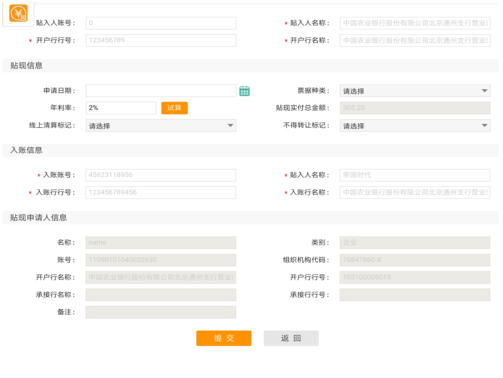Click the top 贴入人名称 input field
This screenshot has height=378, width=503.
(x=415, y=23)
